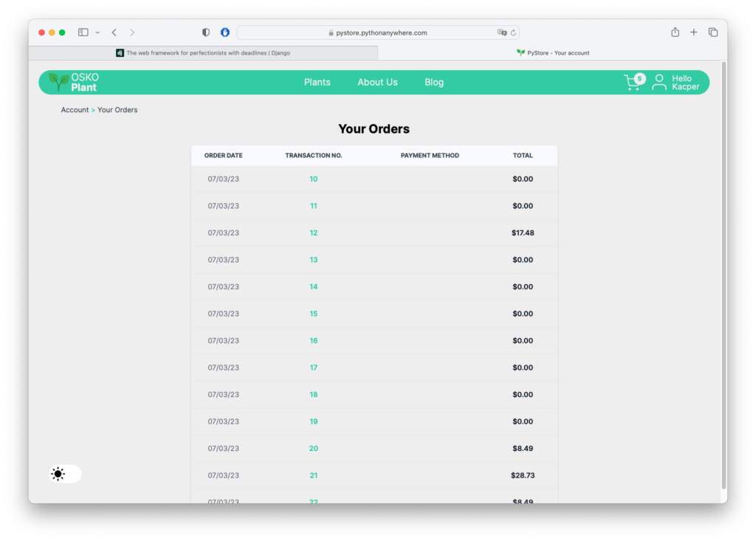Click the PAYMENT METHOD column header

430,156
